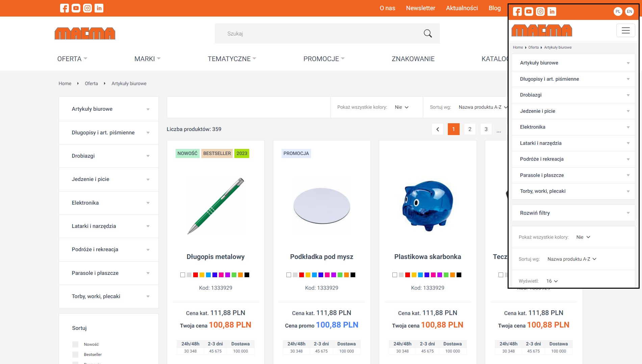Open the ZNAKOWANIE menu item

pos(413,59)
